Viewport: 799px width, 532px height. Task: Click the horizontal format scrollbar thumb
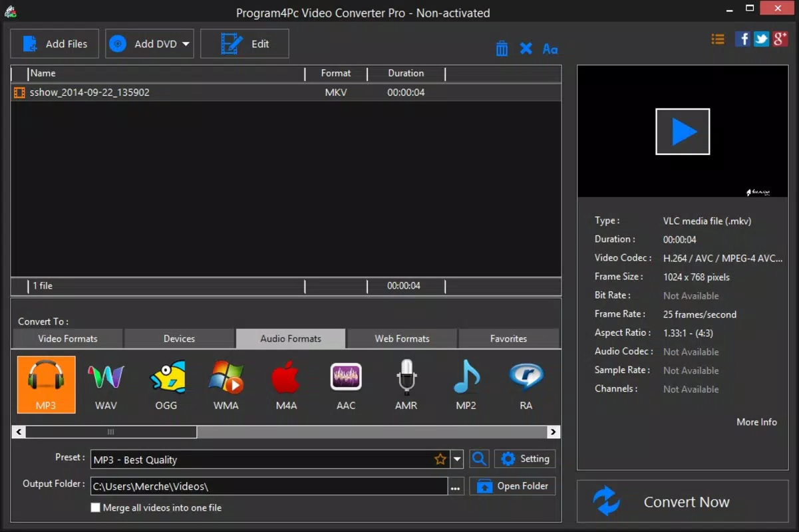(x=111, y=432)
